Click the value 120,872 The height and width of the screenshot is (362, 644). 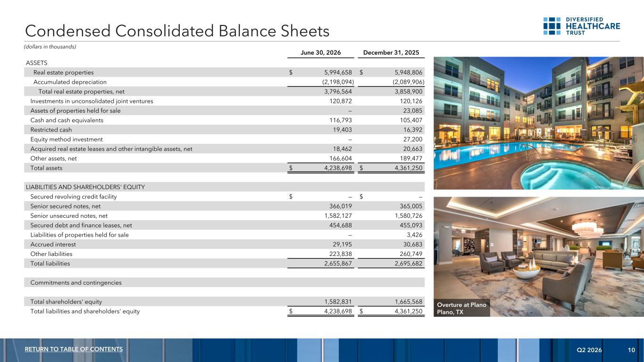pyautogui.click(x=340, y=101)
